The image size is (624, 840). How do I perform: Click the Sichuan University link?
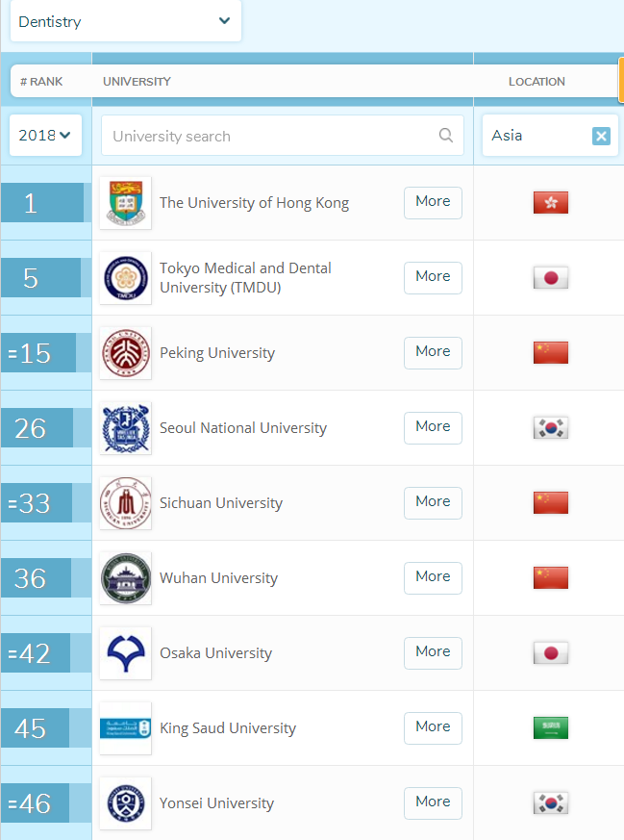pyautogui.click(x=221, y=503)
